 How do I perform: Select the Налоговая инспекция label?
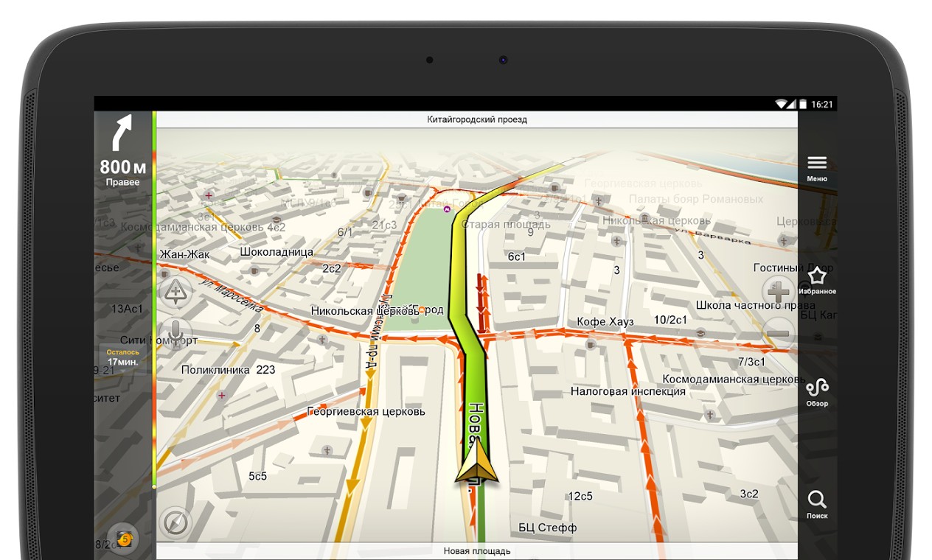pos(628,391)
